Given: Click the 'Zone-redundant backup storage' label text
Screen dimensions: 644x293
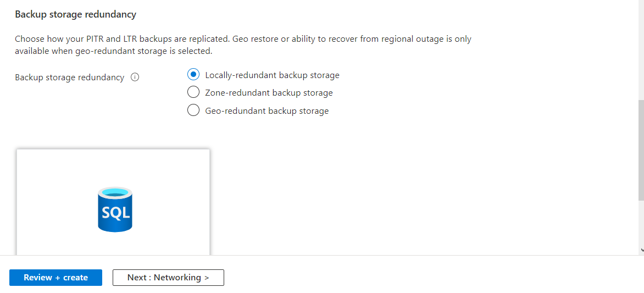Looking at the screenshot, I should pyautogui.click(x=269, y=93).
